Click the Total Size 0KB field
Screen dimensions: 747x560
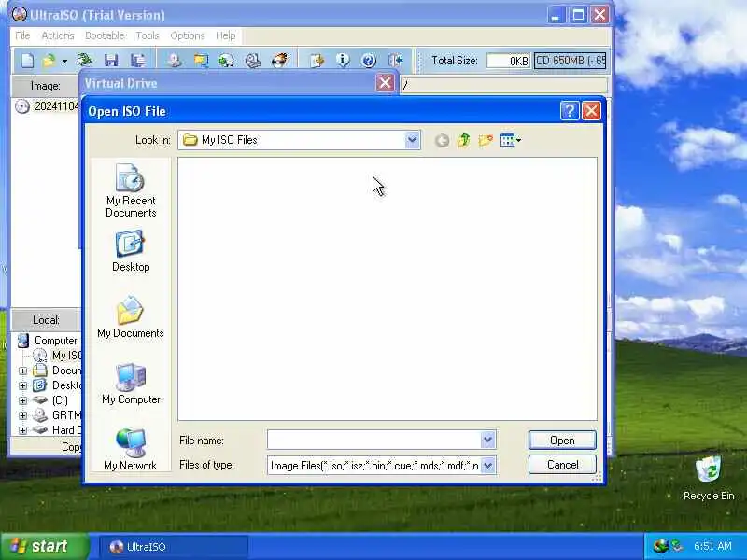click(x=508, y=61)
